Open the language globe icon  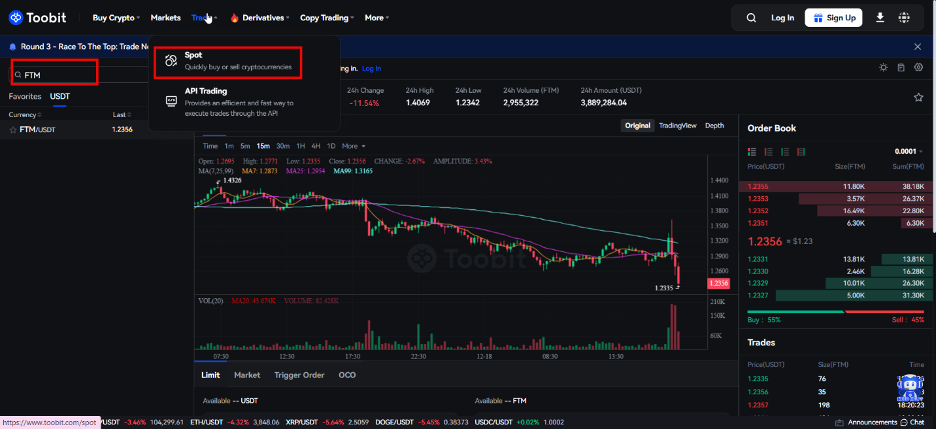pyautogui.click(x=904, y=18)
